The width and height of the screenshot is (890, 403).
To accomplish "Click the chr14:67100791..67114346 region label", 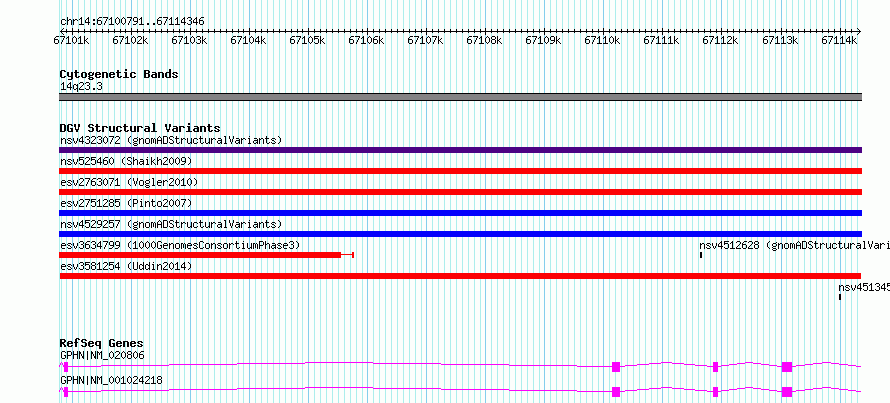I will (132, 22).
